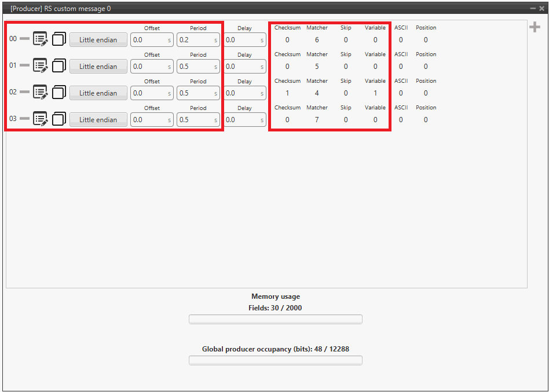Click the Period field of message 00
This screenshot has height=392, width=549.
point(195,40)
